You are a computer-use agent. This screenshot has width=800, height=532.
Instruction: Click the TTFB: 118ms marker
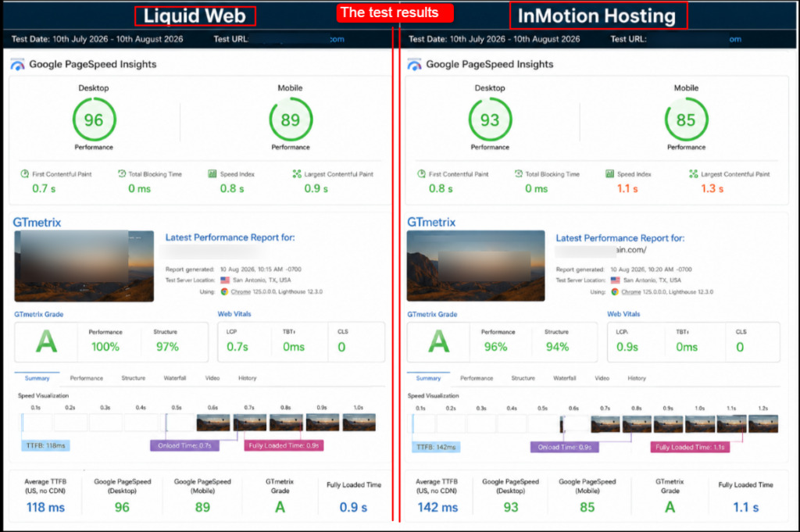tap(45, 446)
